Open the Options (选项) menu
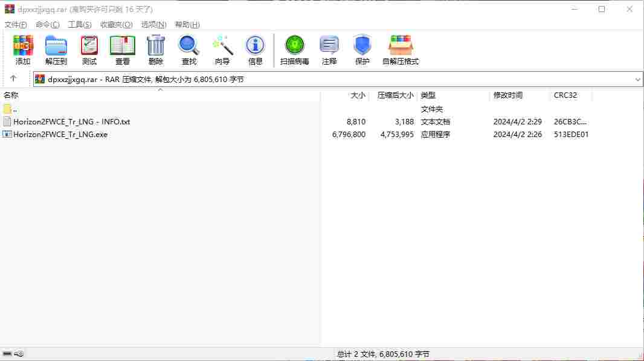644x361 pixels. pos(153,25)
